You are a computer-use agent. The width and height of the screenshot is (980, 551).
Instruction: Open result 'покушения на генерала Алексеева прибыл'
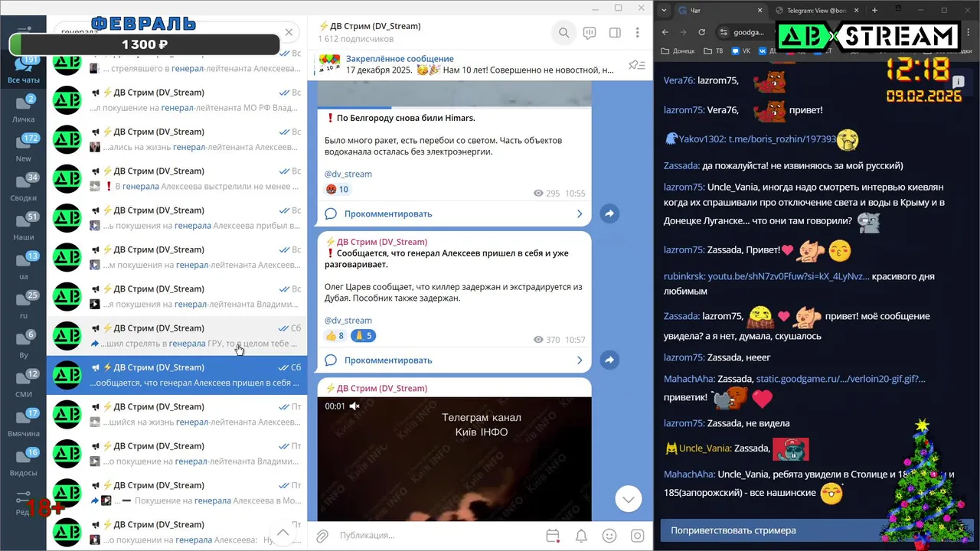click(x=177, y=218)
